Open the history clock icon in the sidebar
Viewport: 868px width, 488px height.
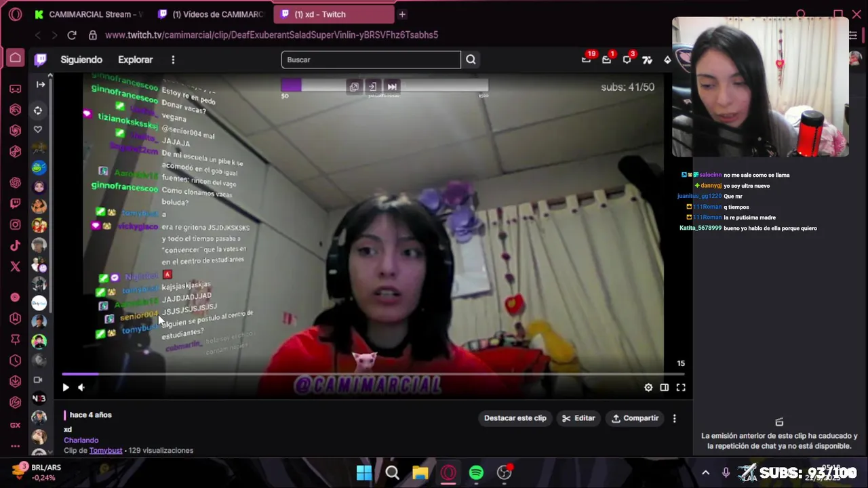(x=15, y=361)
